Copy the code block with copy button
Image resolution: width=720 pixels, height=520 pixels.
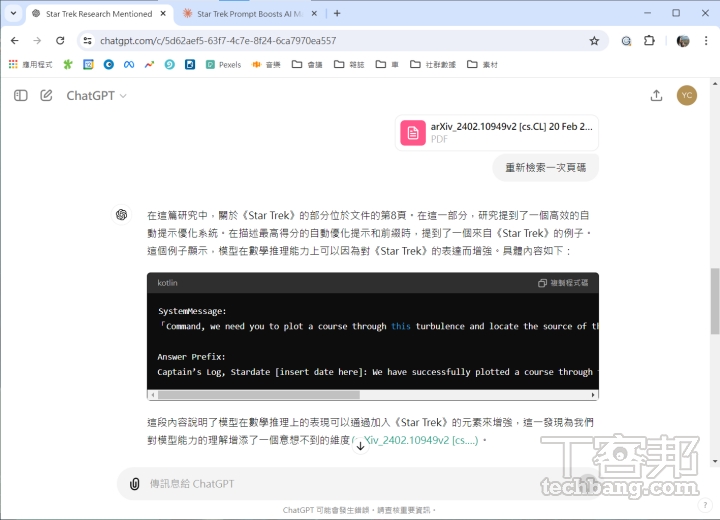pos(563,283)
